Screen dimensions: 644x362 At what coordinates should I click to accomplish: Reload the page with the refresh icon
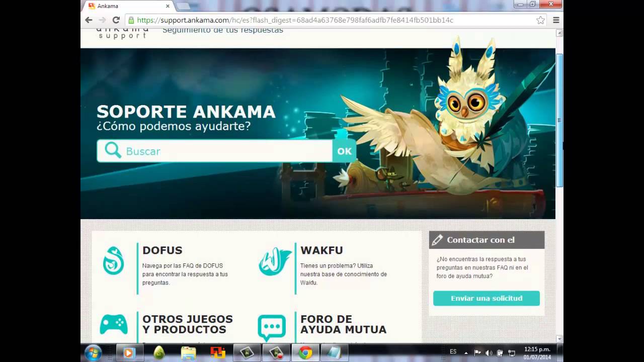point(116,20)
